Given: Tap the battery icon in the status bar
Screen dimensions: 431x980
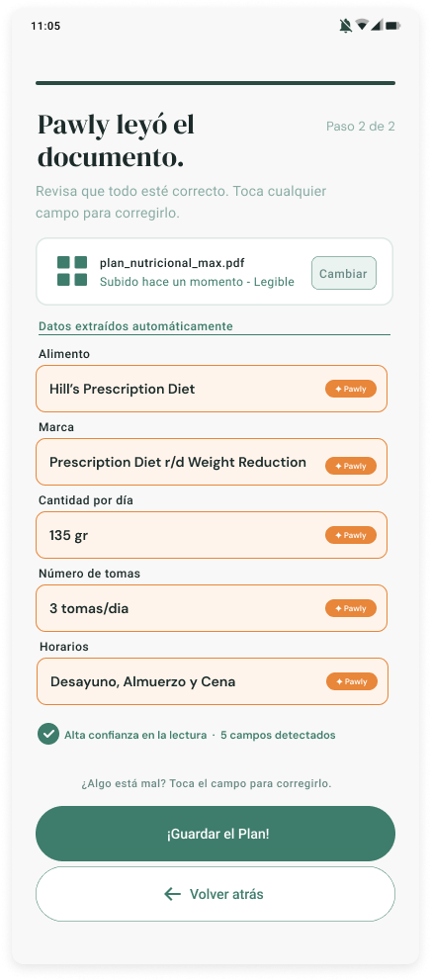Looking at the screenshot, I should point(392,26).
